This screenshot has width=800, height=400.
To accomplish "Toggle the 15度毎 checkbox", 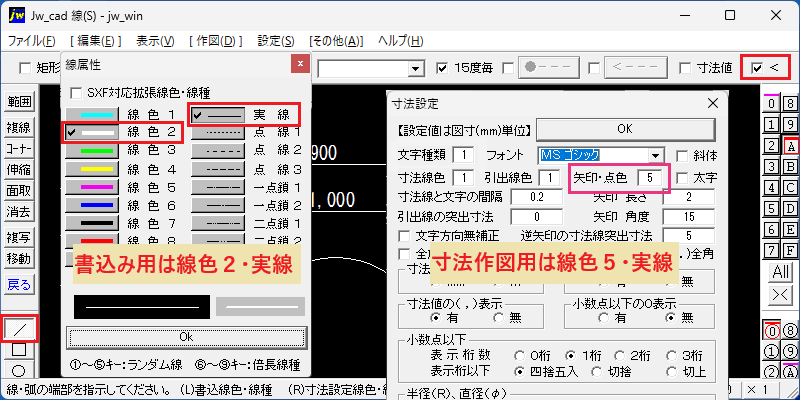I will [x=442, y=67].
